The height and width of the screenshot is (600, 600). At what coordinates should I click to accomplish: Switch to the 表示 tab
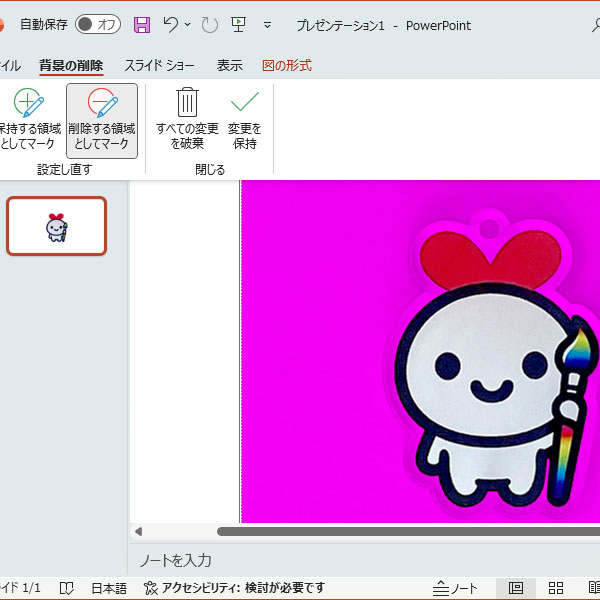coord(230,65)
